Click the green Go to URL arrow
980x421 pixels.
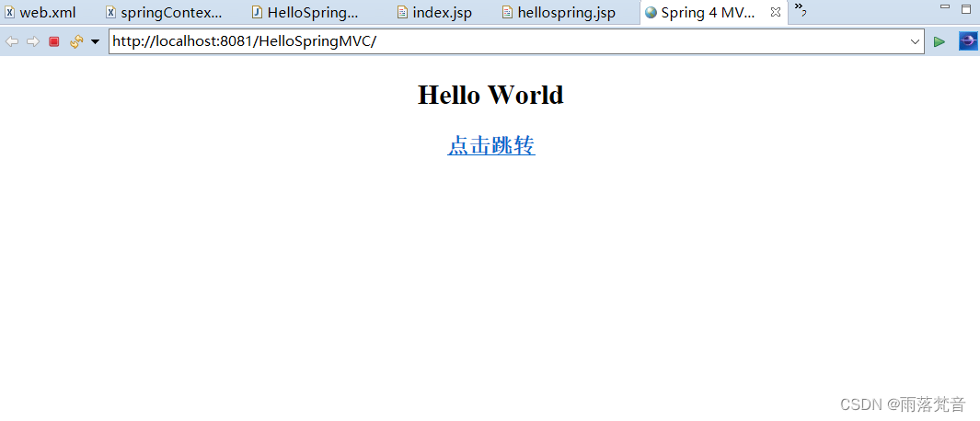(x=939, y=42)
